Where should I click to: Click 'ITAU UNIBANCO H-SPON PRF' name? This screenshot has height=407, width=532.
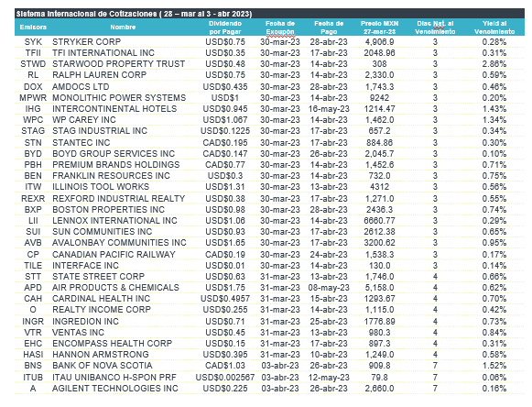[x=114, y=378]
